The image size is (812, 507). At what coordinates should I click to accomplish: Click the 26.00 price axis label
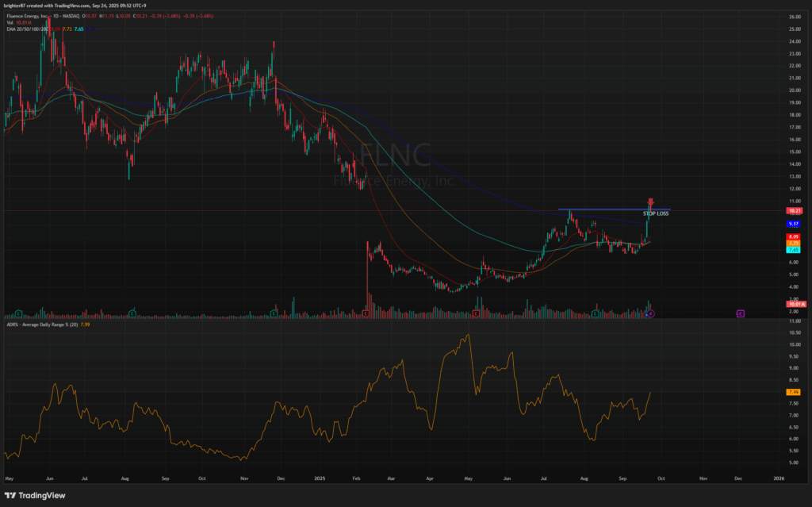click(795, 17)
